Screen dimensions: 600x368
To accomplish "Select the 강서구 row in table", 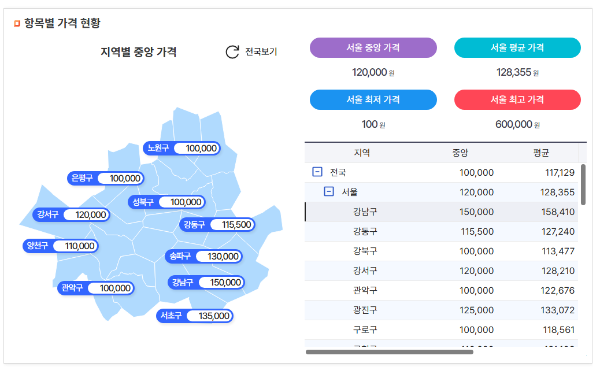I will (442, 271).
